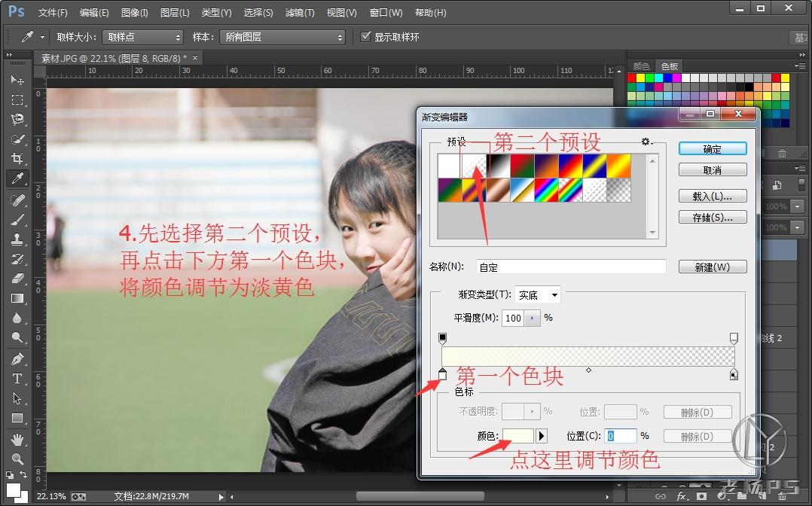Select the Eraser tool
The width and height of the screenshot is (812, 506).
(17, 279)
